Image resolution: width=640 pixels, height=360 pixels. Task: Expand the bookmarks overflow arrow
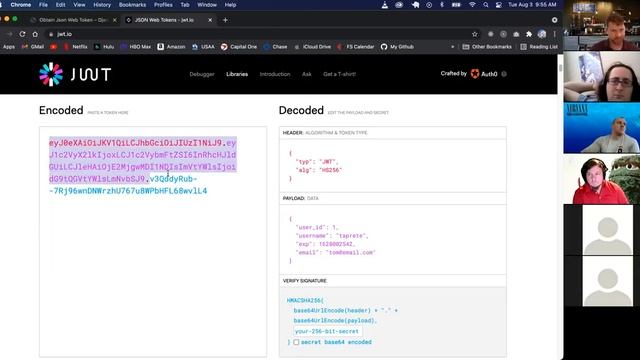pos(452,47)
